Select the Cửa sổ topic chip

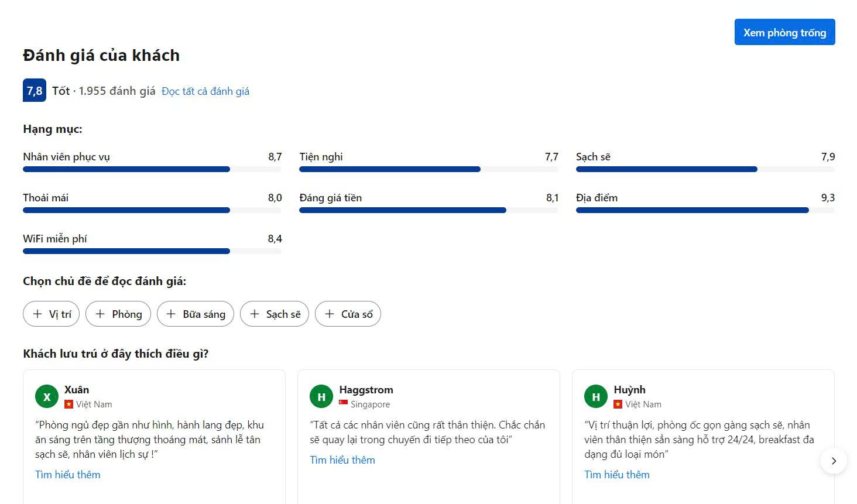pos(348,314)
